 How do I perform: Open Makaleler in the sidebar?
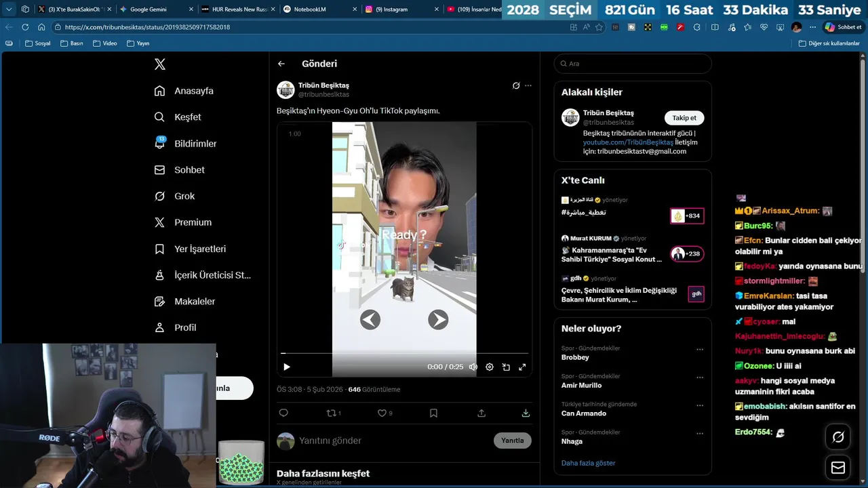pos(184,302)
